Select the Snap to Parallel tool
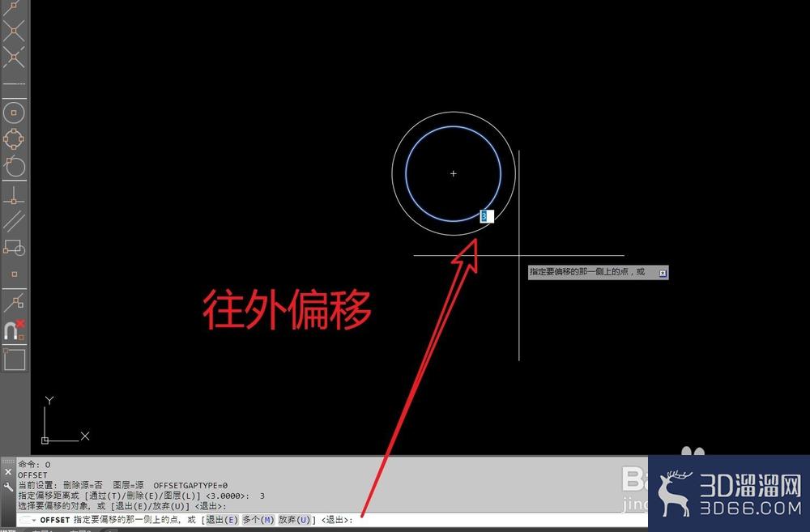Viewport: 810px width, 532px height. coord(14,221)
